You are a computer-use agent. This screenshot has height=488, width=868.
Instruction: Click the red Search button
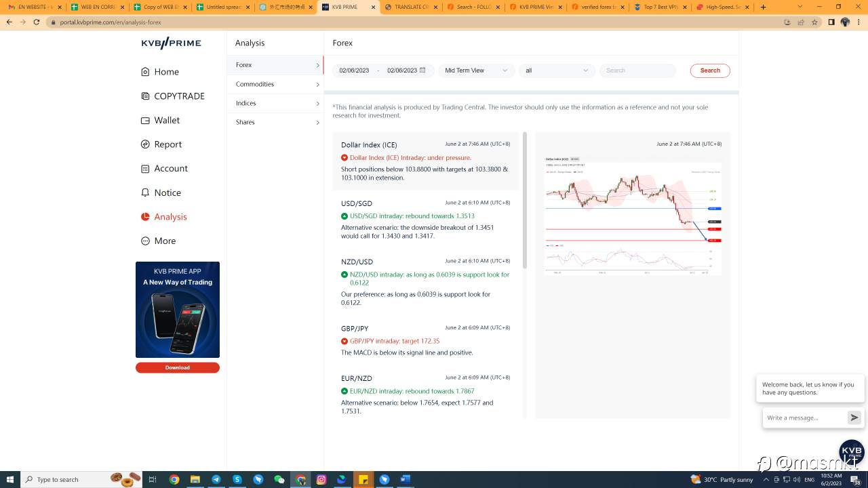tap(710, 70)
